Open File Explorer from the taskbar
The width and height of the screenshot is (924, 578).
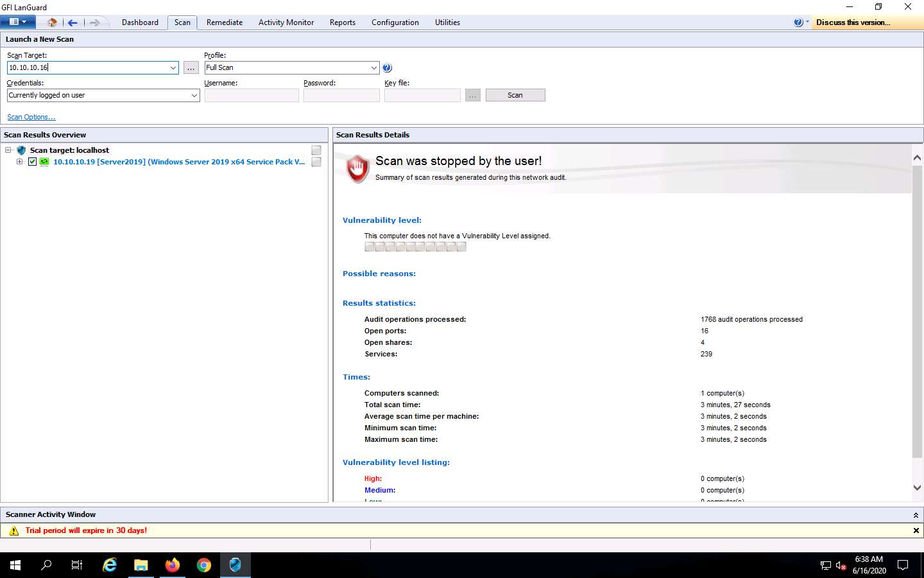[x=141, y=565]
